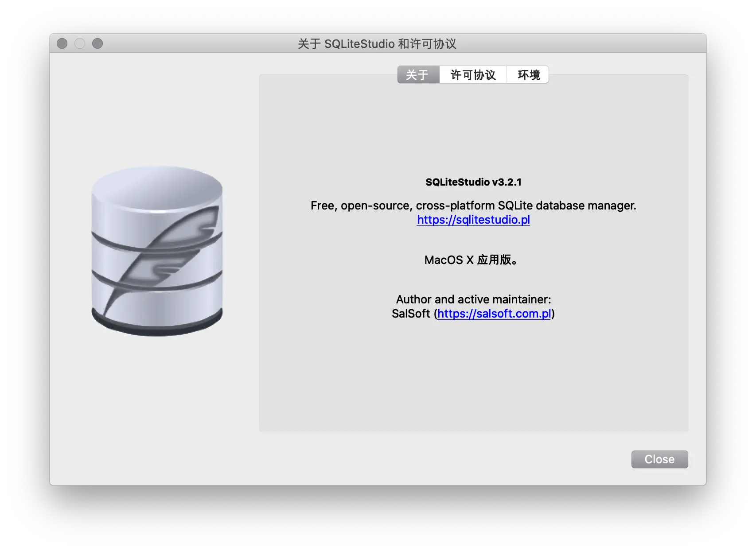Click the SQLiteStudio v3.2.1 version text
The image size is (756, 551).
coord(473,182)
